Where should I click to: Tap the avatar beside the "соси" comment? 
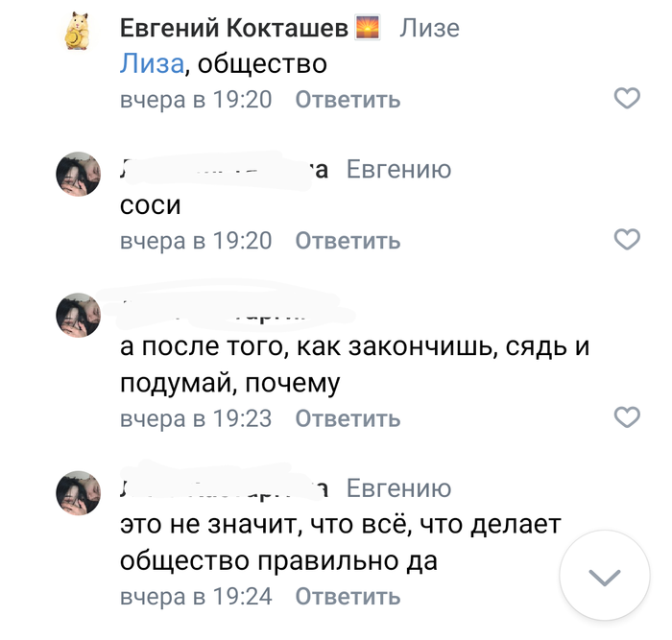(78, 174)
